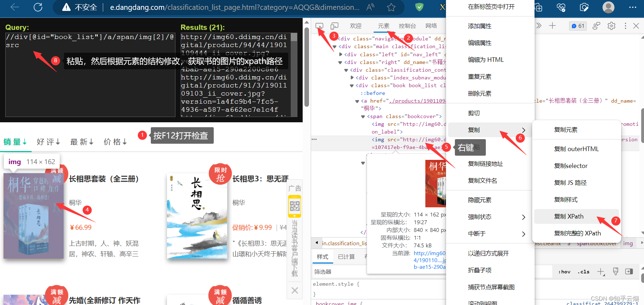Toggle device emulation icon in DevTools
Screen dimensions: 644x305
[x=334, y=26]
